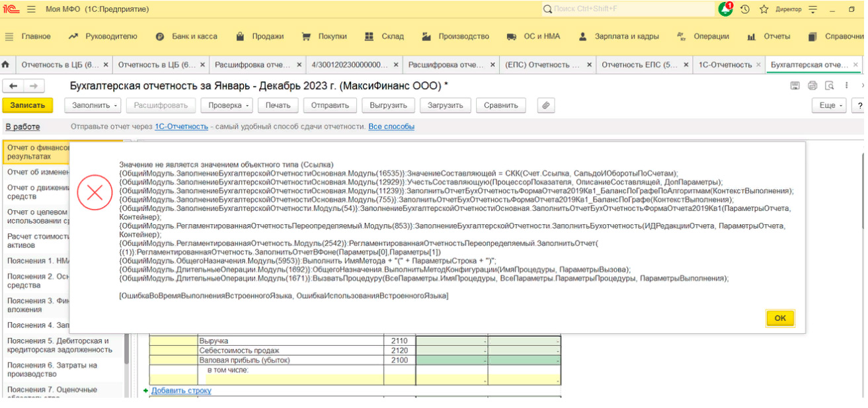This screenshot has height=408, width=868.
Task: Open the Директор user menu
Action: pos(788,9)
